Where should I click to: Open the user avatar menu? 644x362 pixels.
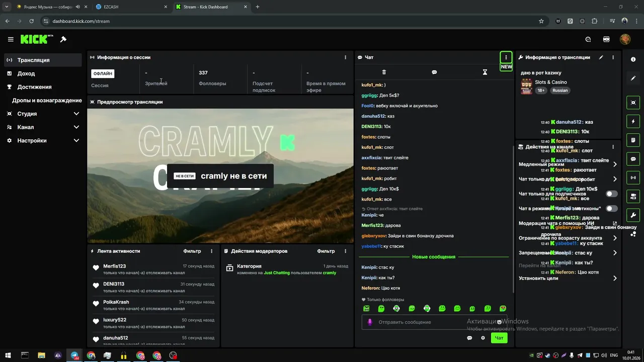625,39
